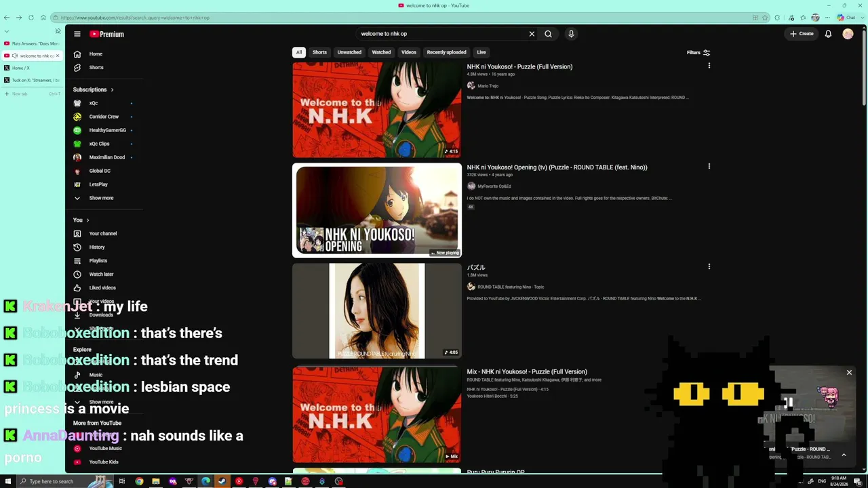The height and width of the screenshot is (488, 868).
Task: Open Liked videos
Action: (102, 288)
